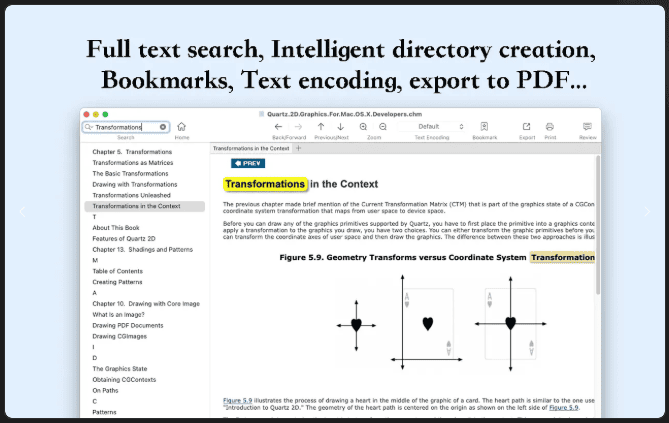669x423 pixels.
Task: Click the small heart with axes diagram
Action: click(356, 326)
